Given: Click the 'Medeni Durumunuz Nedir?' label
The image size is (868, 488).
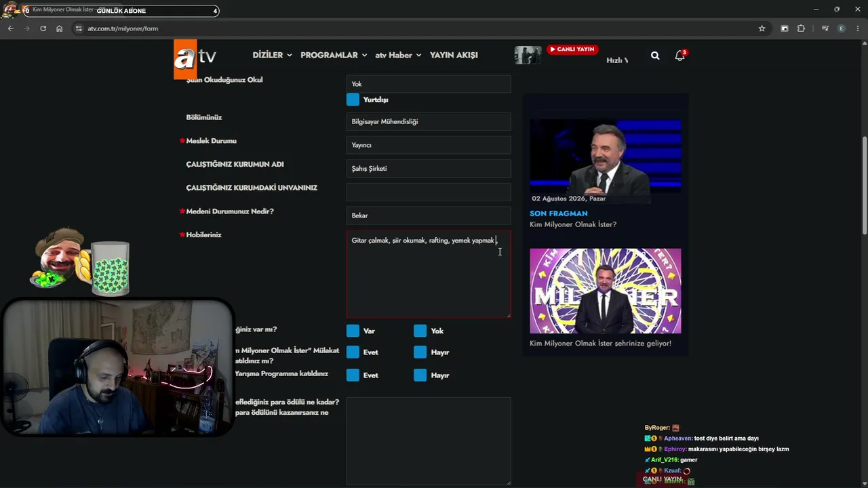Looking at the screenshot, I should (230, 211).
